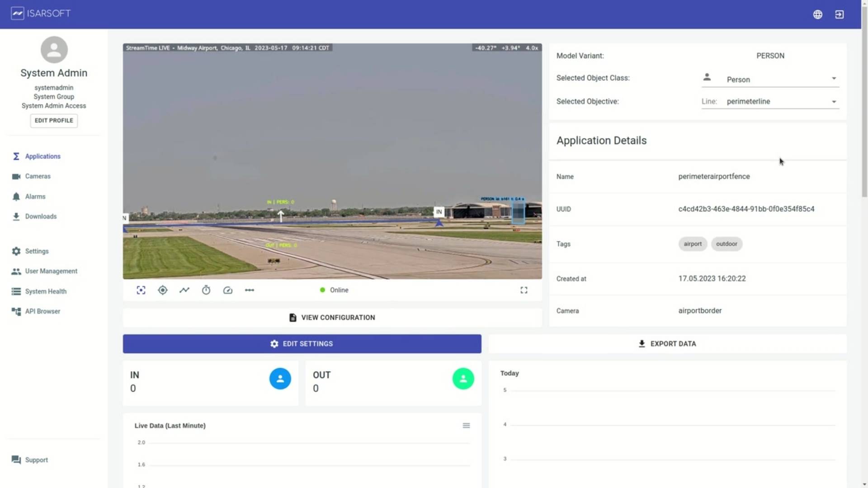This screenshot has height=488, width=868.
Task: Select the speedometer icon below the video stream
Action: pos(227,290)
